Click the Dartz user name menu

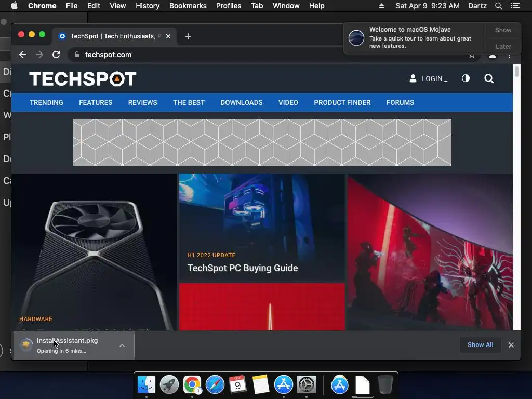click(477, 6)
